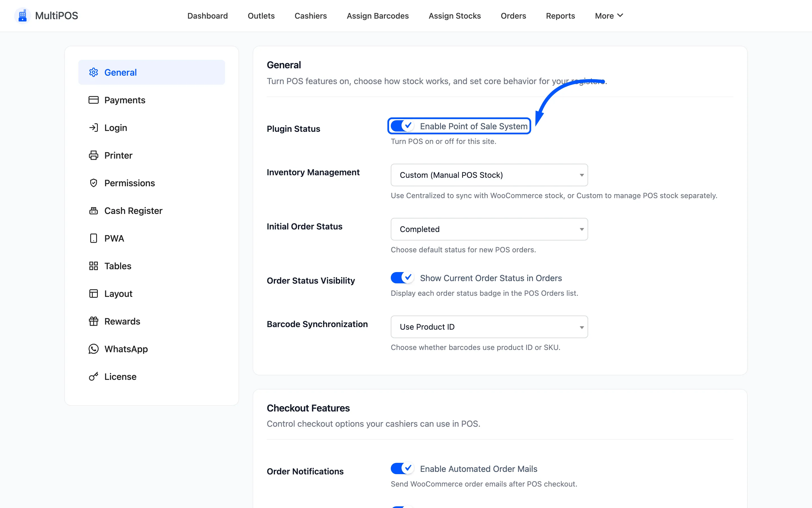Open the Barcode Synchronization dropdown
812x508 pixels.
point(489,327)
